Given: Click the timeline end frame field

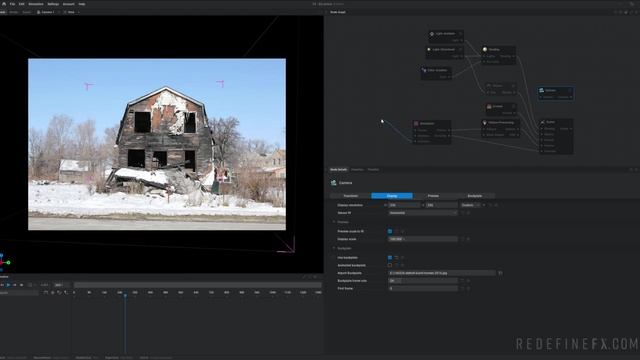Looking at the screenshot, I should (58, 285).
